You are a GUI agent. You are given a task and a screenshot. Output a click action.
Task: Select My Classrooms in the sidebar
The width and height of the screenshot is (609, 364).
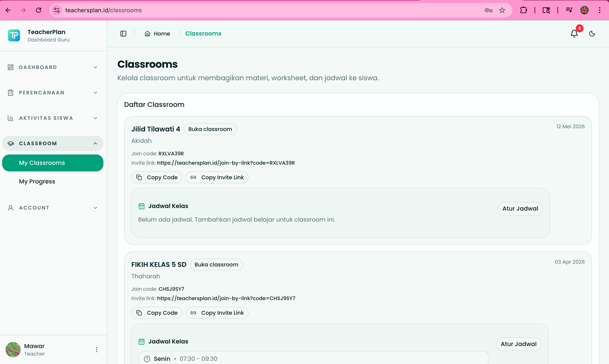tap(53, 163)
